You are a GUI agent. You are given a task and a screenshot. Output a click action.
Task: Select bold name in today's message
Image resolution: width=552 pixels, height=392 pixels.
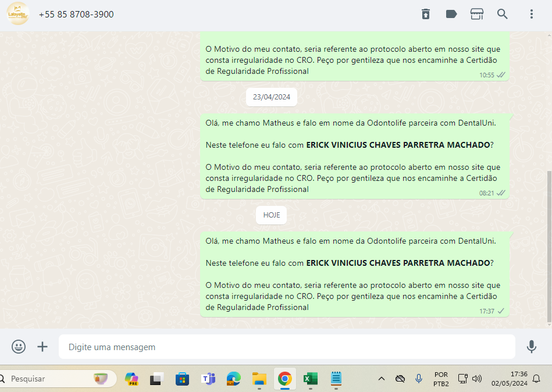point(398,263)
